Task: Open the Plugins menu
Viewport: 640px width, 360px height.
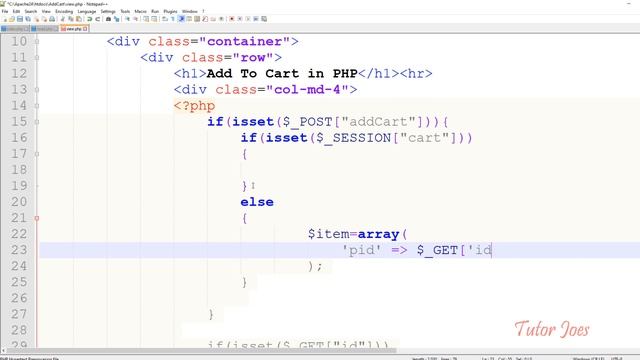Action: 170,11
